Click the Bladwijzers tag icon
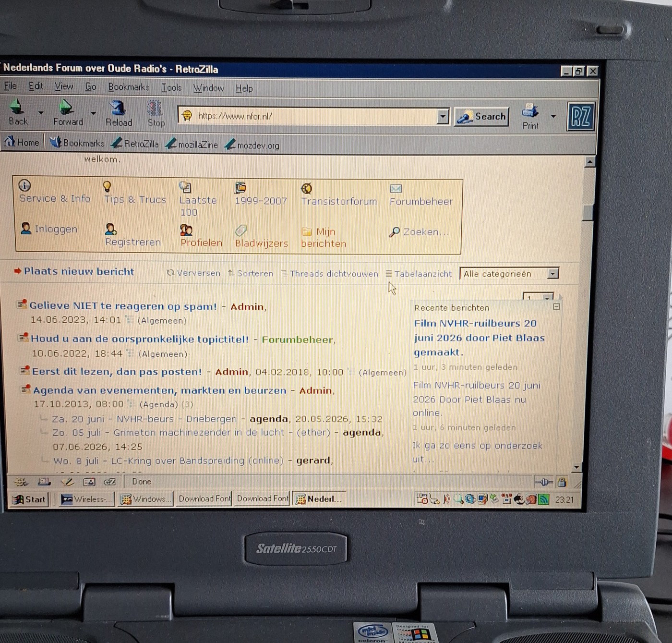 coord(241,231)
